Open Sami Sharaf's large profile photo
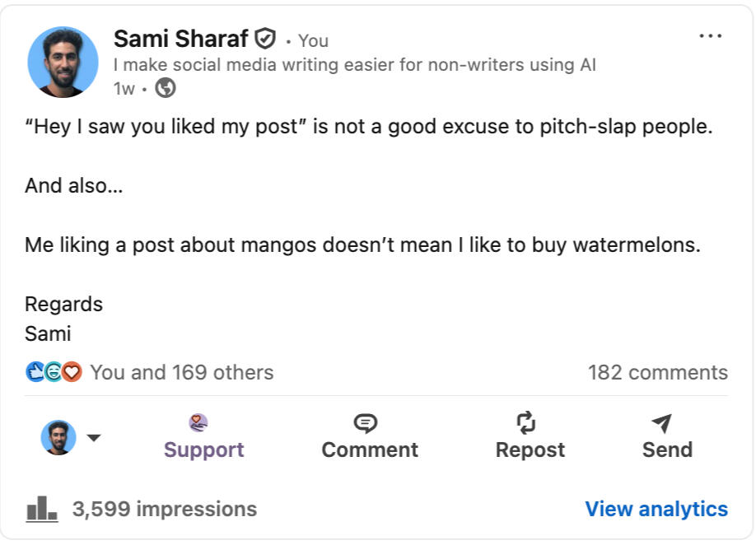 [63, 63]
